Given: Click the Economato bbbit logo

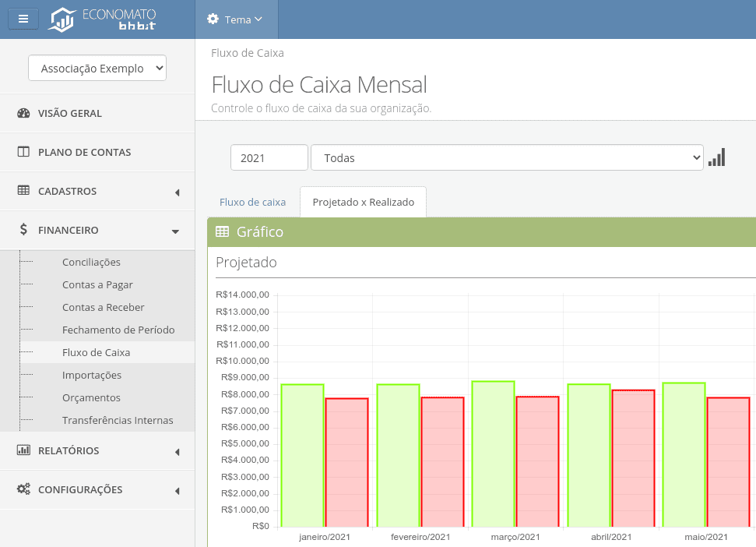Looking at the screenshot, I should click(102, 19).
